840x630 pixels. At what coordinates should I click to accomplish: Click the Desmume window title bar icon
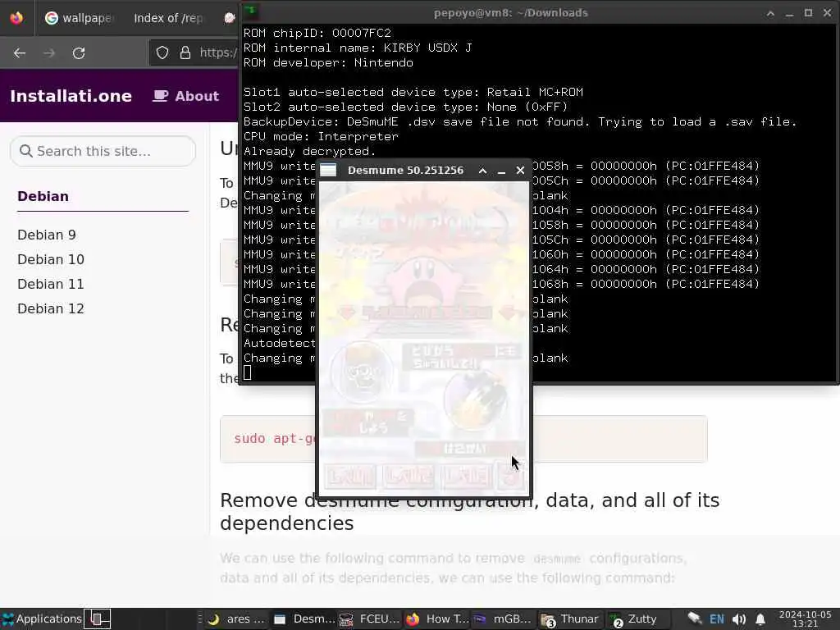coord(328,171)
